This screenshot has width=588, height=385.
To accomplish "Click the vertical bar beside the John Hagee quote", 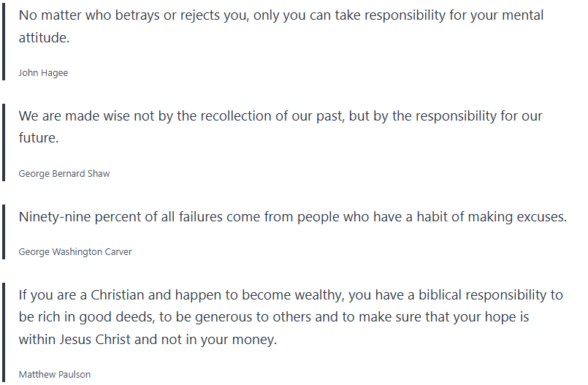I will tap(4, 43).
